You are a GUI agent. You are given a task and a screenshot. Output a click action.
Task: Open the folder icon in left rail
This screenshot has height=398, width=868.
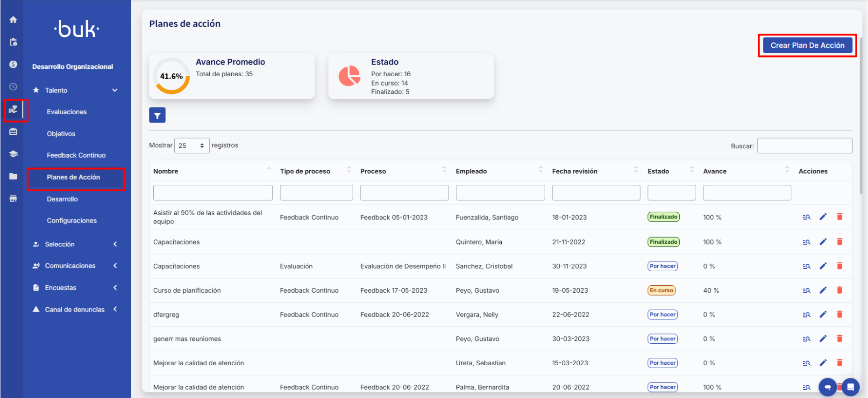tap(13, 176)
